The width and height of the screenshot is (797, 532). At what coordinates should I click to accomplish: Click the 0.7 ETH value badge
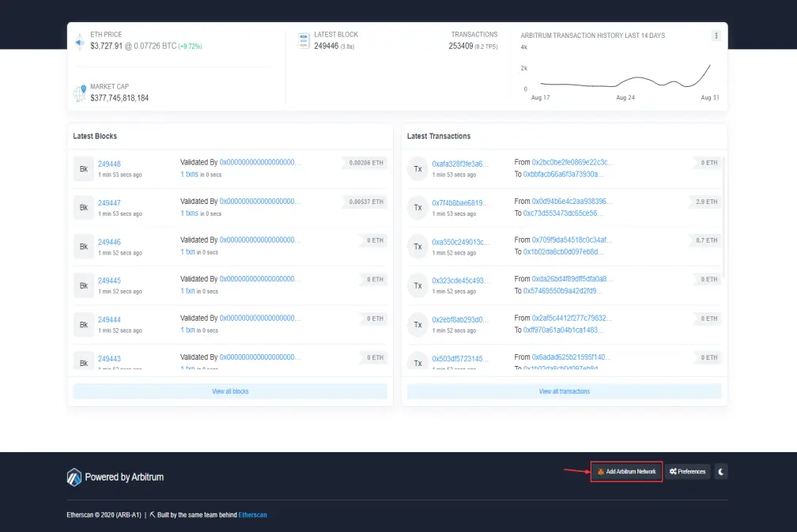(x=706, y=240)
